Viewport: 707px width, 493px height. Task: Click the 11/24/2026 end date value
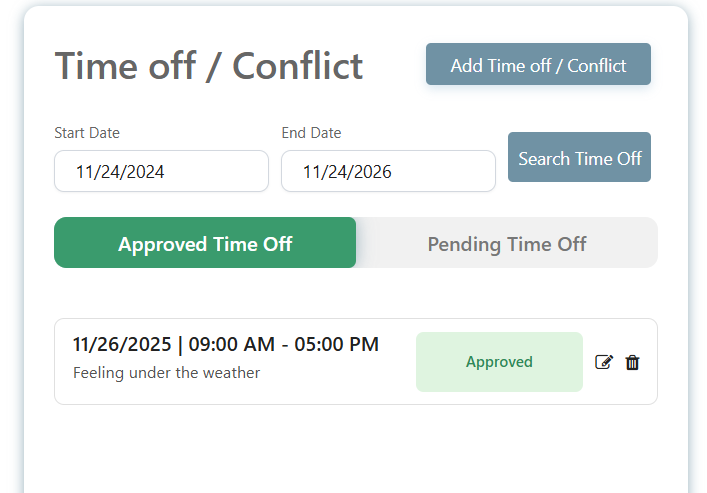(347, 172)
